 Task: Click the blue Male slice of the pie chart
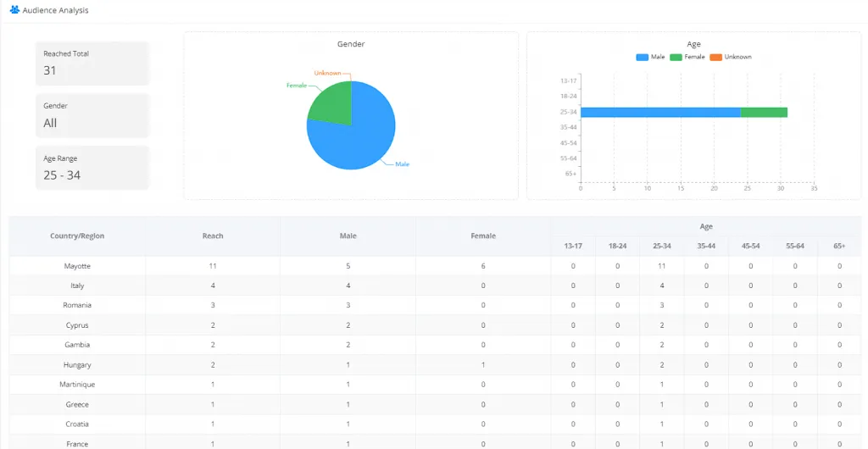click(x=360, y=136)
